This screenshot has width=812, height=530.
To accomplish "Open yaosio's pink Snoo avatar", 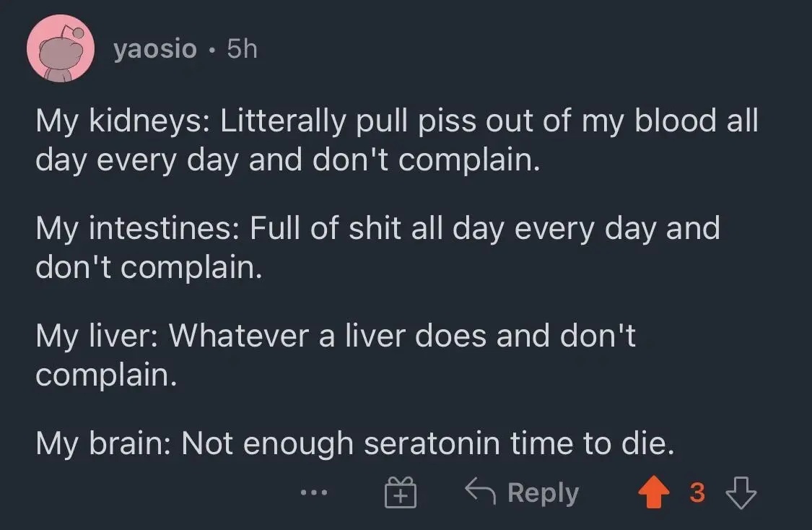I will pyautogui.click(x=60, y=49).
